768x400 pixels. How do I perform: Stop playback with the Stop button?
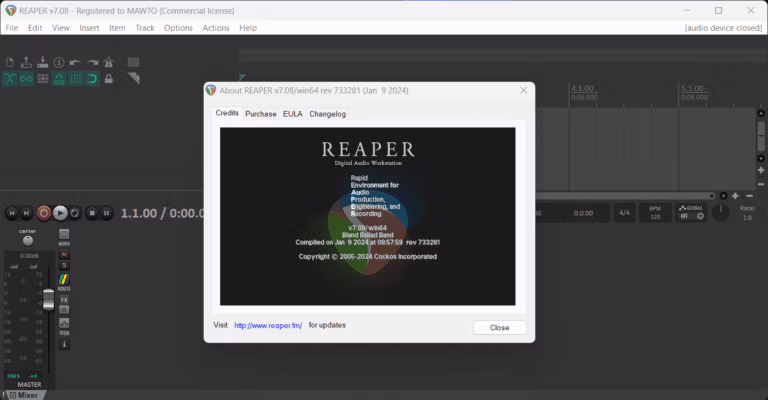92,213
